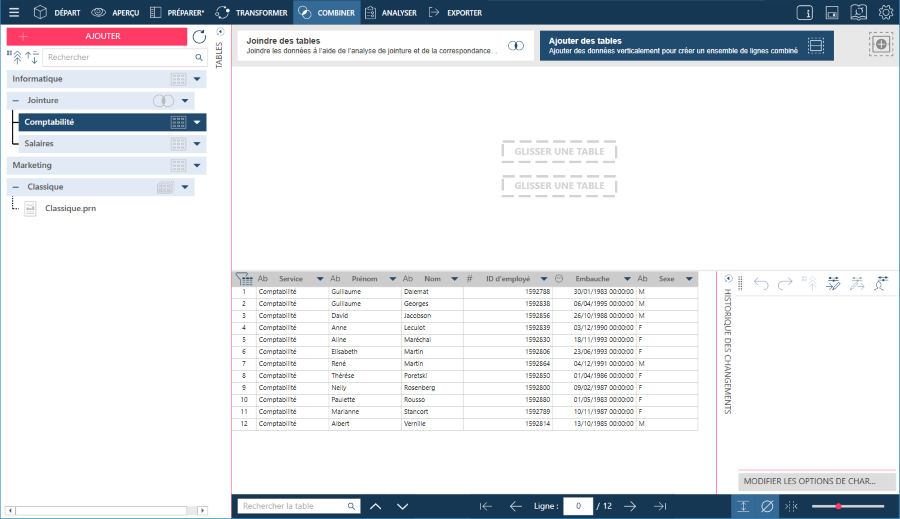Open the Prénom column dropdown
900x519 pixels.
[393, 279]
